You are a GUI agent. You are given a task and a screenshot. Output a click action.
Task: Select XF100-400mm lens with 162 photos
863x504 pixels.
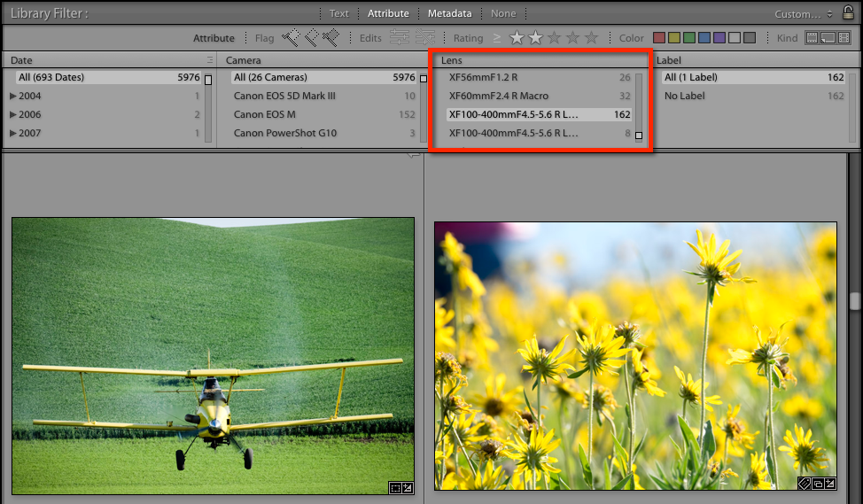point(540,114)
